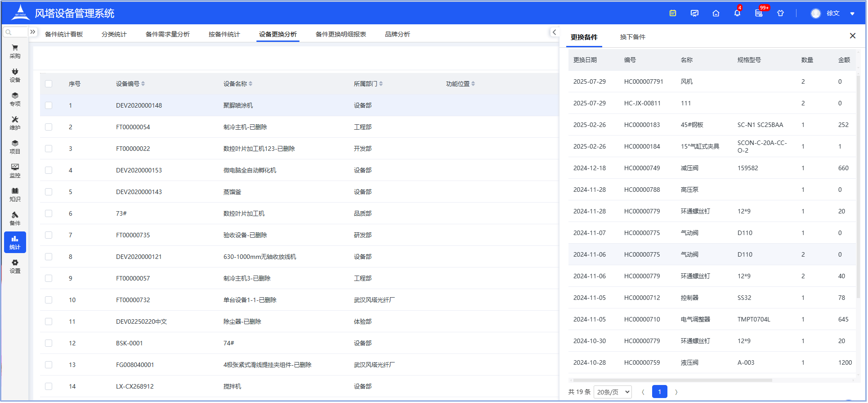Switch to 备件需求量分析 tab
This screenshot has width=868, height=403.
click(x=168, y=34)
